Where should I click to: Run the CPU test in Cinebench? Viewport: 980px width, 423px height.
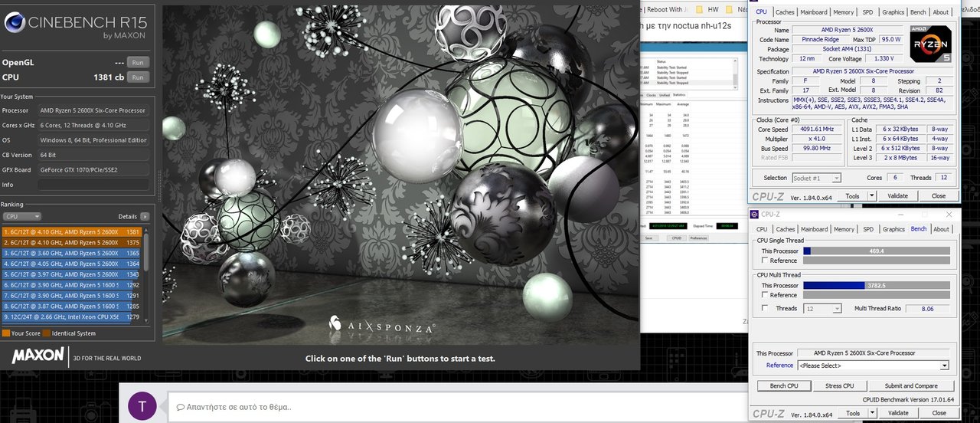[138, 77]
